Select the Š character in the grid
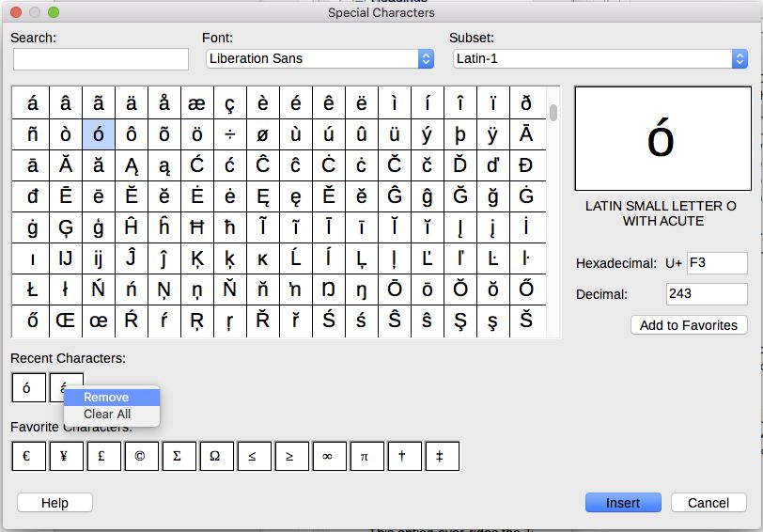The height and width of the screenshot is (532, 763). 526,321
